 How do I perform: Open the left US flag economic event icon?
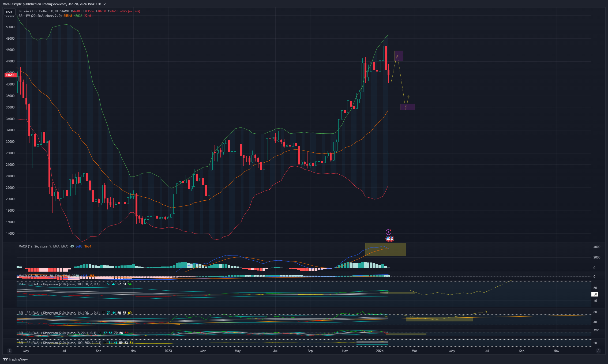point(388,238)
